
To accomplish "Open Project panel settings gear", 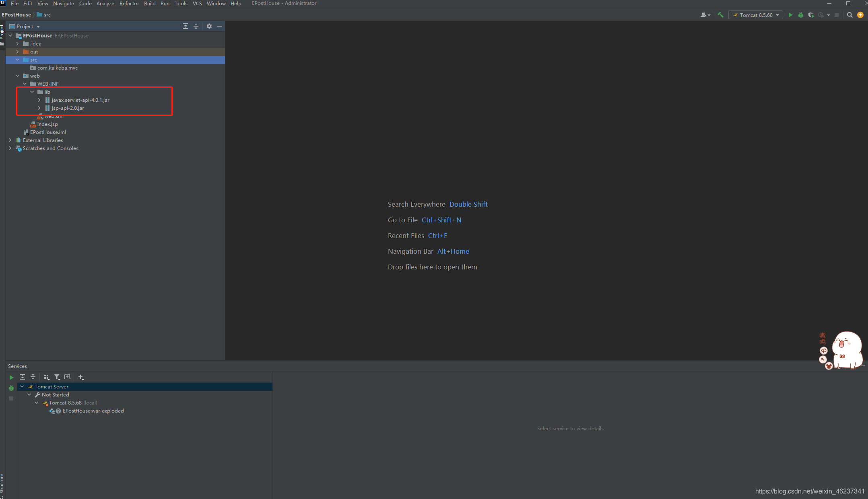I will (x=209, y=26).
